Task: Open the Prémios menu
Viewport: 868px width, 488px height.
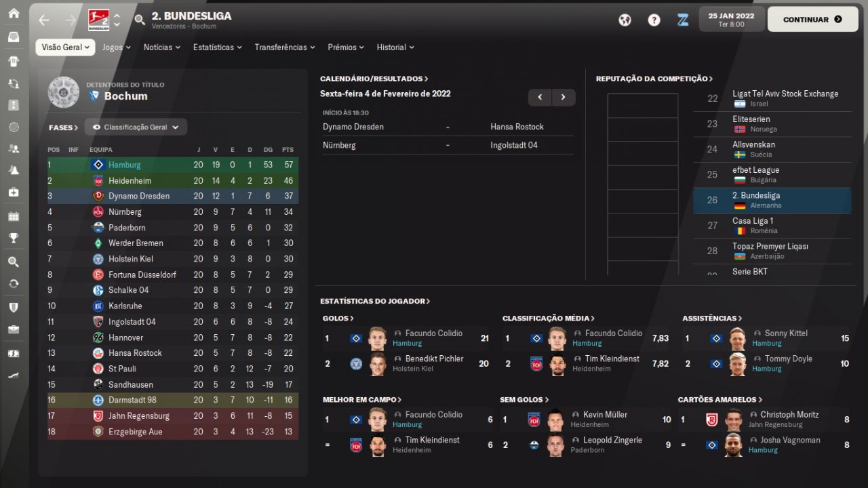Action: 345,47
